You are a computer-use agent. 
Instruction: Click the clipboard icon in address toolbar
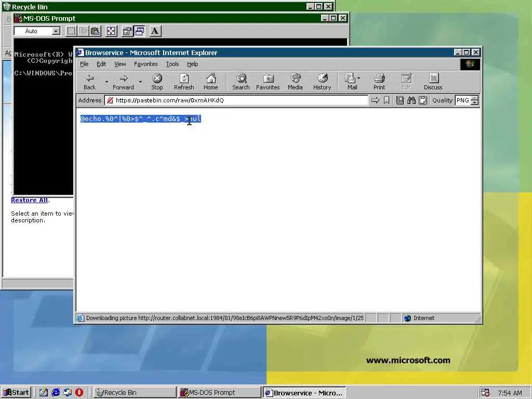coord(423,100)
